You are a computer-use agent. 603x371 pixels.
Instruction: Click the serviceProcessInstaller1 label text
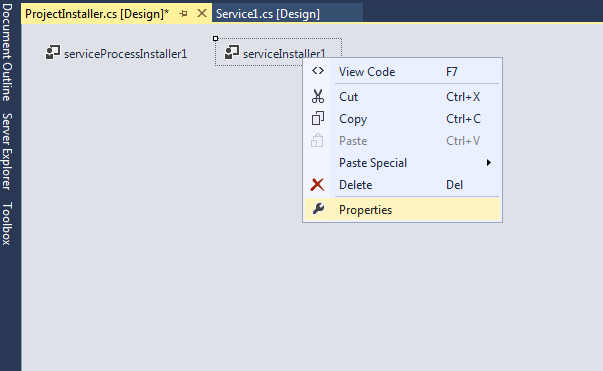click(x=125, y=54)
